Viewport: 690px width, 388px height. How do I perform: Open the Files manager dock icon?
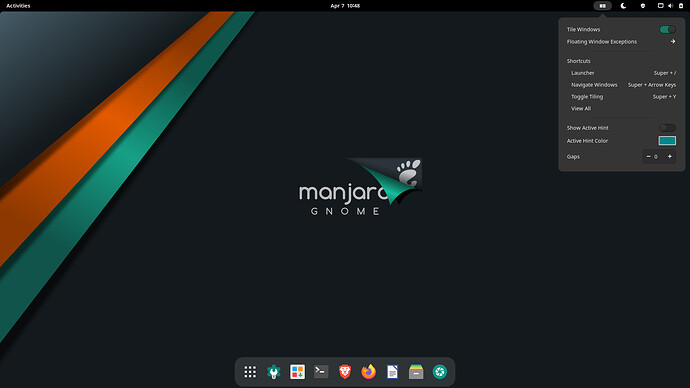[x=416, y=372]
